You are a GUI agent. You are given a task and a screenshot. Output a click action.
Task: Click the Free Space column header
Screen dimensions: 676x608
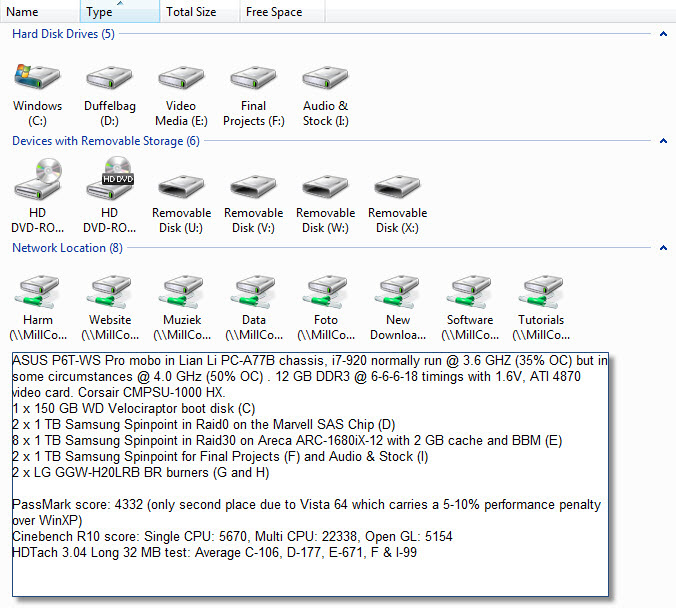click(273, 12)
